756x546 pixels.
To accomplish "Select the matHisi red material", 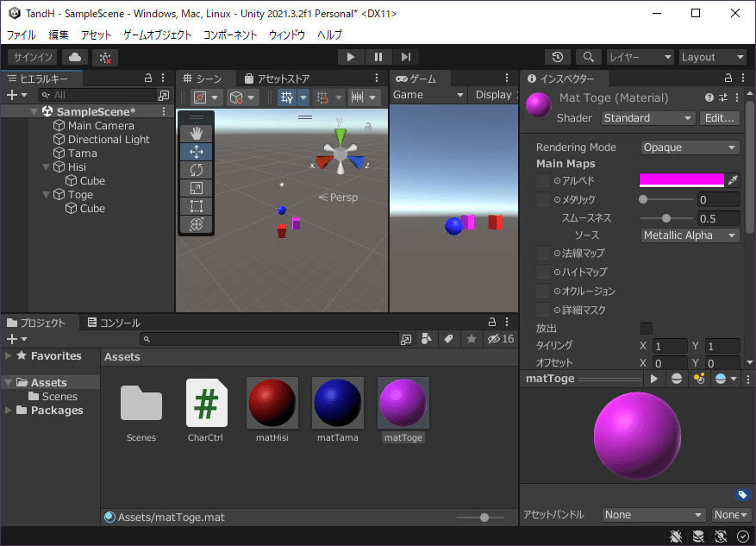I will 272,403.
